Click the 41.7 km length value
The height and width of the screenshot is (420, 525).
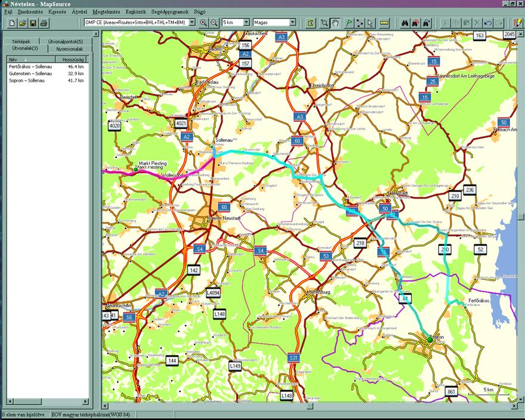click(x=76, y=81)
